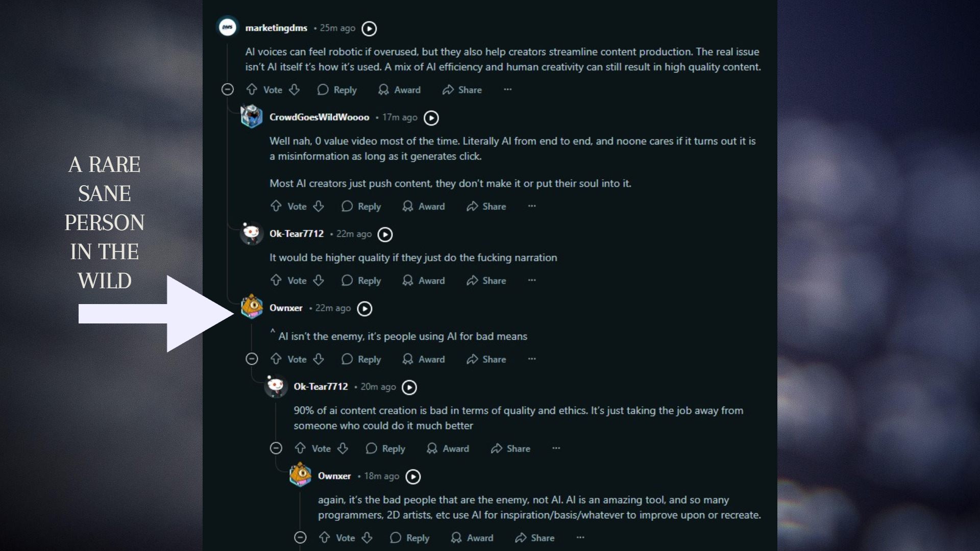Reply to Ownxer's 18m ago comment

[409, 538]
